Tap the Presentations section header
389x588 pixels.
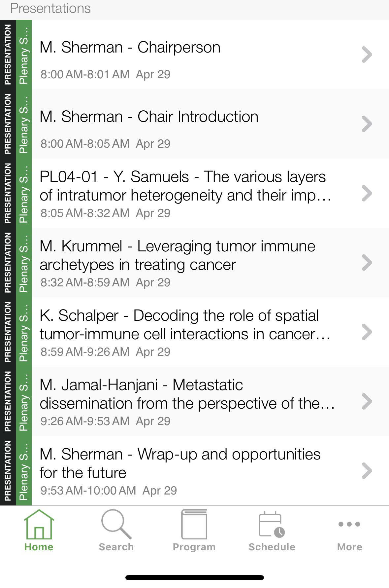[50, 9]
